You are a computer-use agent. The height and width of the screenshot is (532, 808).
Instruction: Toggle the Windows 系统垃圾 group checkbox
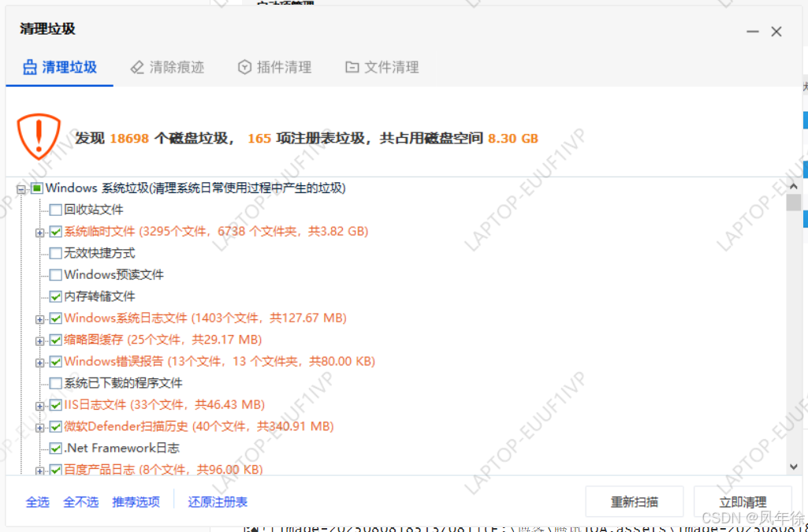click(x=36, y=188)
